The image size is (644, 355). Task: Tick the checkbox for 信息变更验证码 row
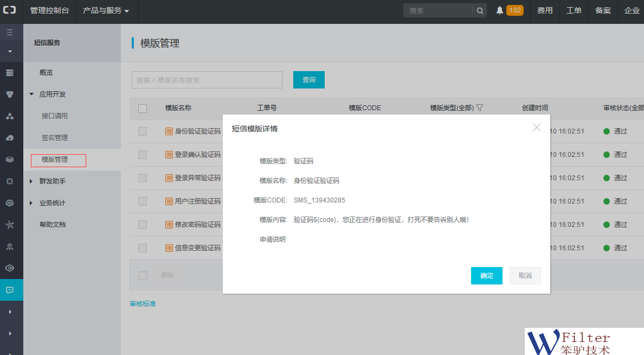point(143,248)
